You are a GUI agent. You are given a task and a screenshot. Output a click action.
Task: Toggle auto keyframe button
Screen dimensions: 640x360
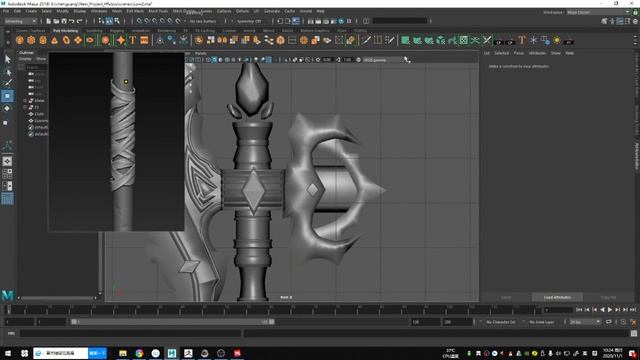click(x=623, y=322)
